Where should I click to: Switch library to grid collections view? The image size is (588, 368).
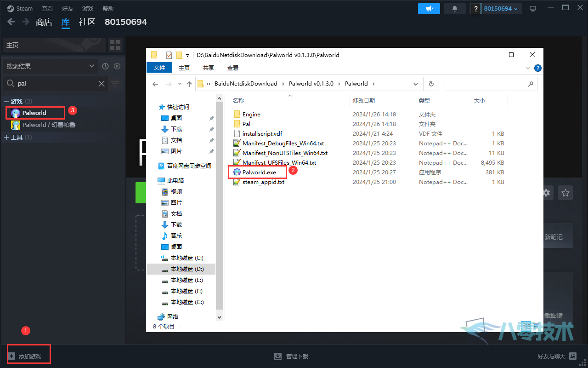pos(115,45)
